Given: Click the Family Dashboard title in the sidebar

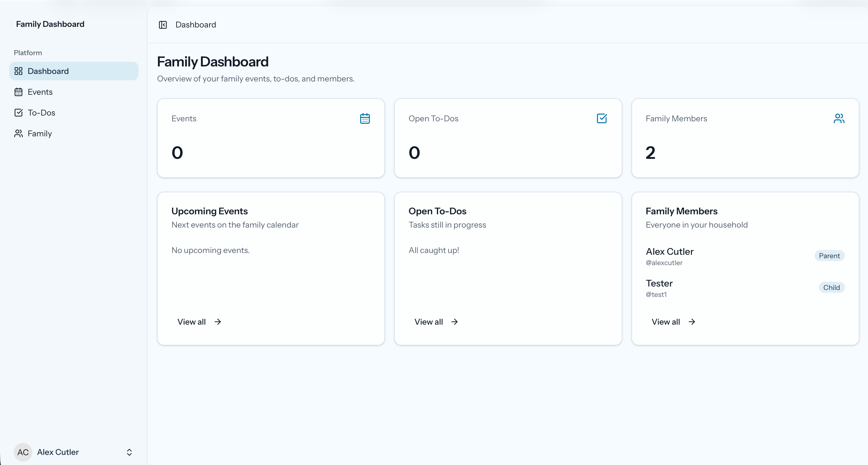Looking at the screenshot, I should [50, 24].
